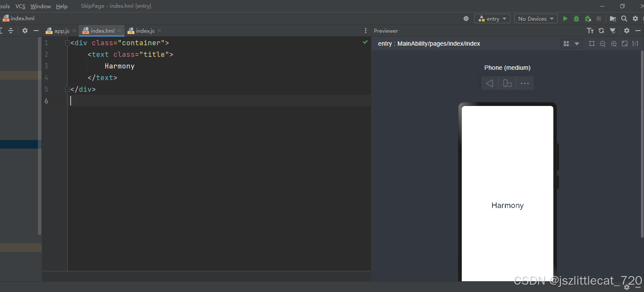Click the grey Stop square icon
The height and width of the screenshot is (292, 644).
tap(599, 19)
